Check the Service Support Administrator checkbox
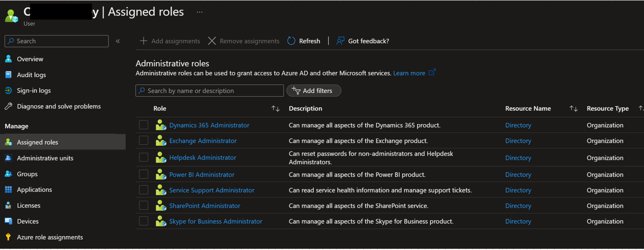Image resolution: width=644 pixels, height=250 pixels. pyautogui.click(x=144, y=190)
